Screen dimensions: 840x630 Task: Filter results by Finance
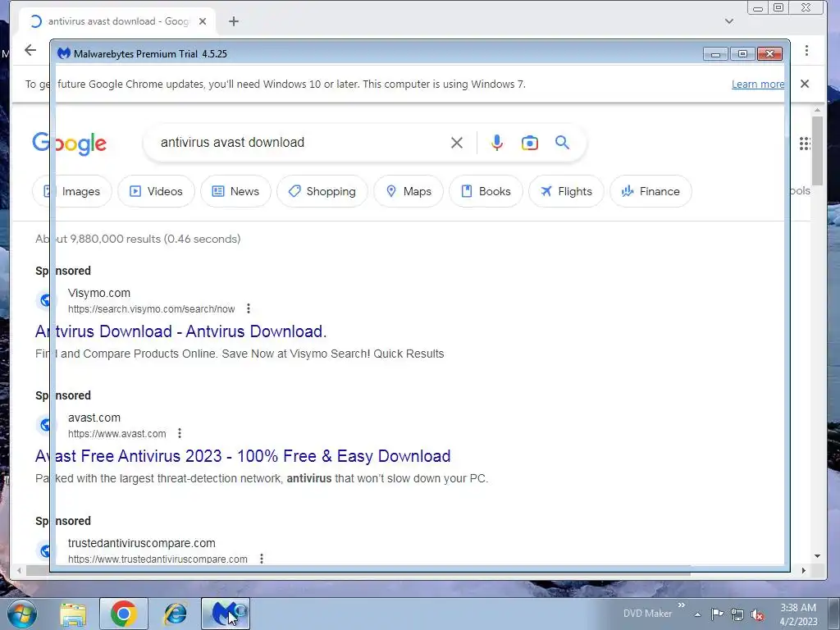pos(651,191)
